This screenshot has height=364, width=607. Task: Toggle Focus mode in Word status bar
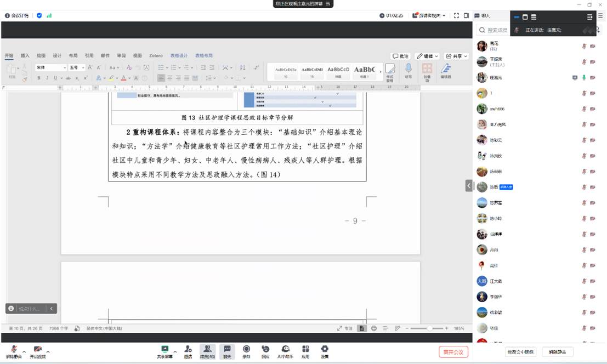[344, 328]
